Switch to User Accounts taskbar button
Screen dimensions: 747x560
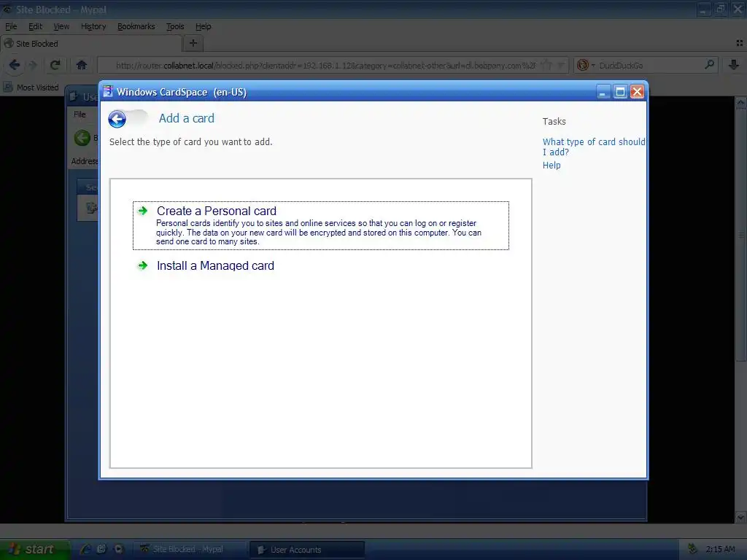pyautogui.click(x=307, y=550)
